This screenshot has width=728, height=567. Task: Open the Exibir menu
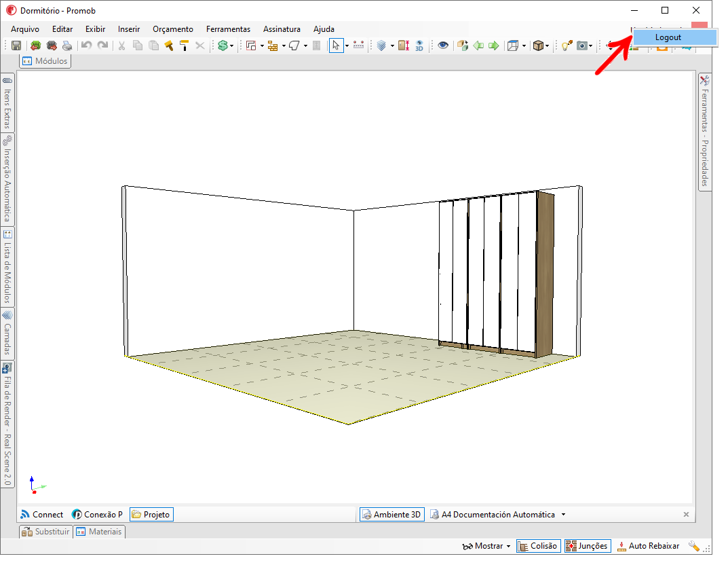pyautogui.click(x=95, y=29)
